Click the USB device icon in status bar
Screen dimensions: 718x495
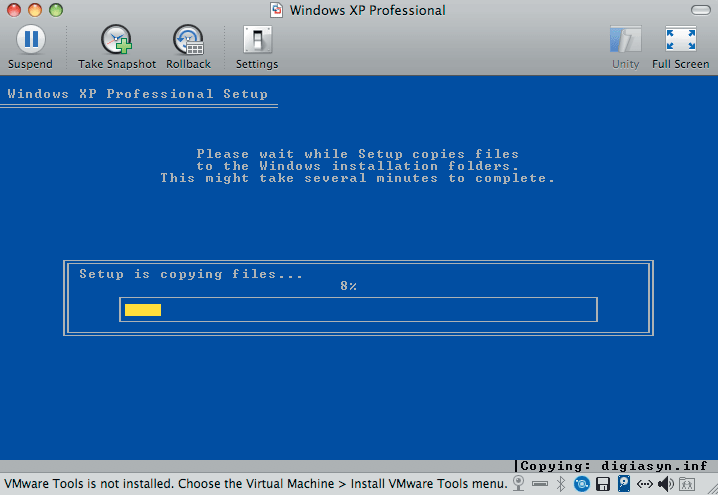tap(540, 484)
